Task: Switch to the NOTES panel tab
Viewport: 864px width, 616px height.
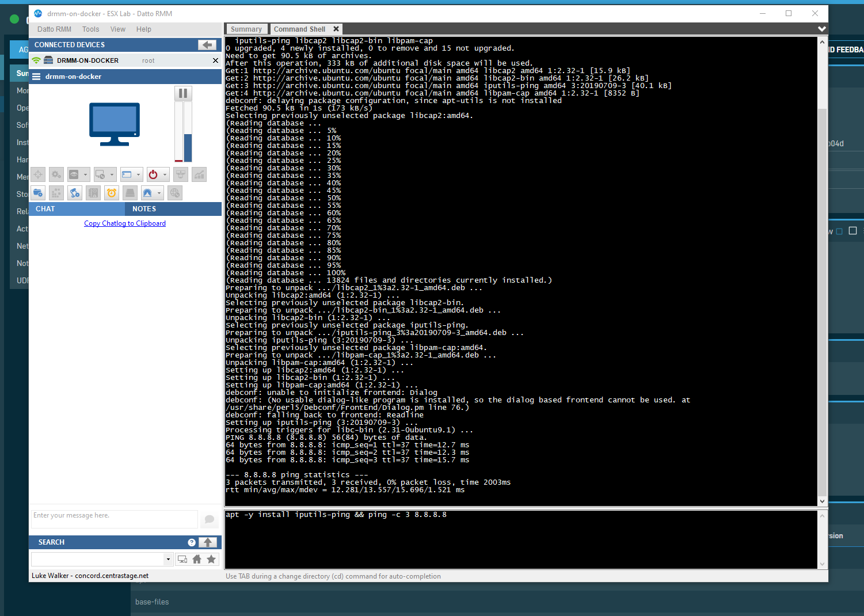Action: pos(173,209)
